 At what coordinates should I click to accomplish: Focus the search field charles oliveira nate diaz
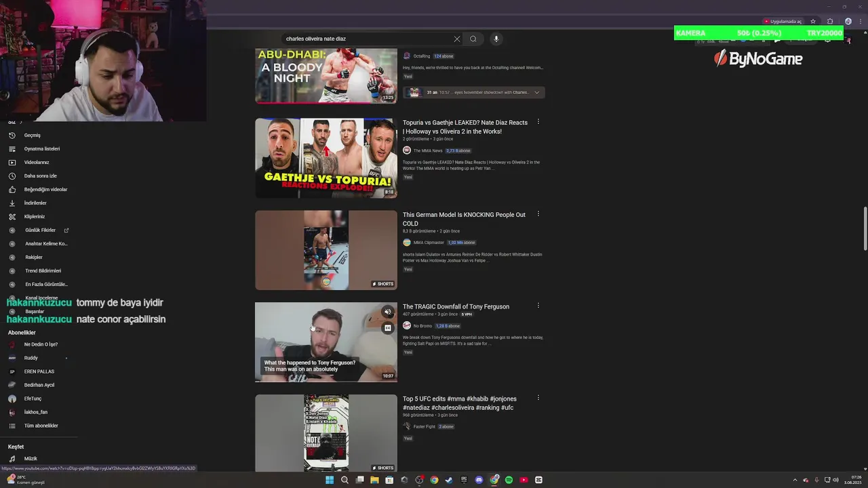366,39
